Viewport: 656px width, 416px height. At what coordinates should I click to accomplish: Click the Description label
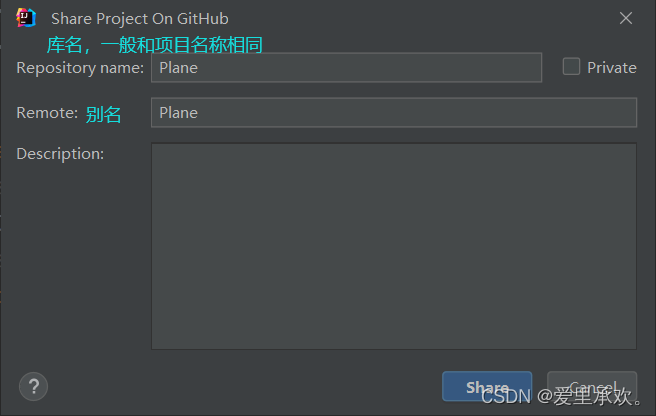coord(60,154)
